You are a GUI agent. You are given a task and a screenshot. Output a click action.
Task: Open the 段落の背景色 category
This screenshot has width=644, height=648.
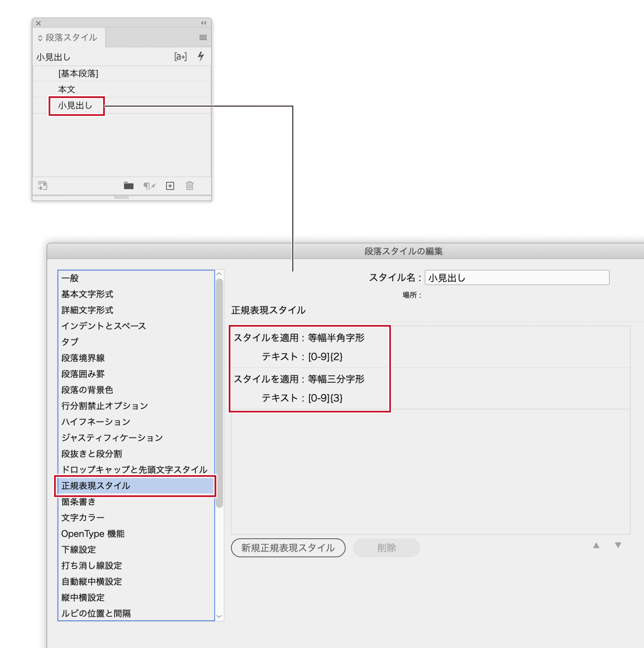point(136,390)
